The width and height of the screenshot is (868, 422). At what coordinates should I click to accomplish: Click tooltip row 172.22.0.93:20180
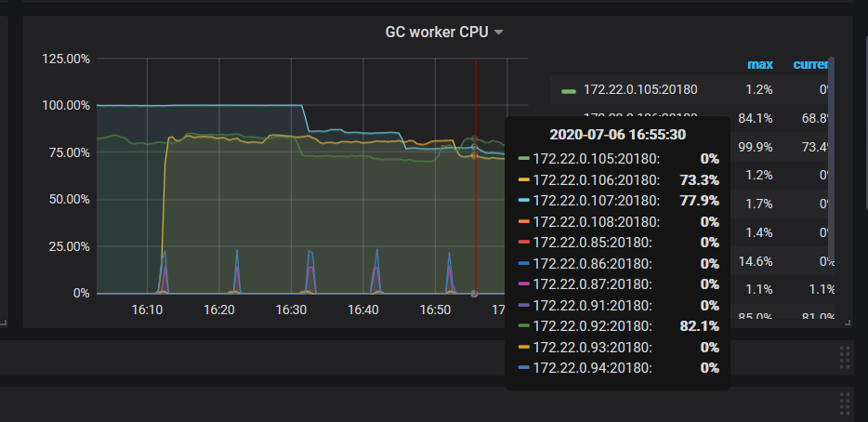[618, 348]
